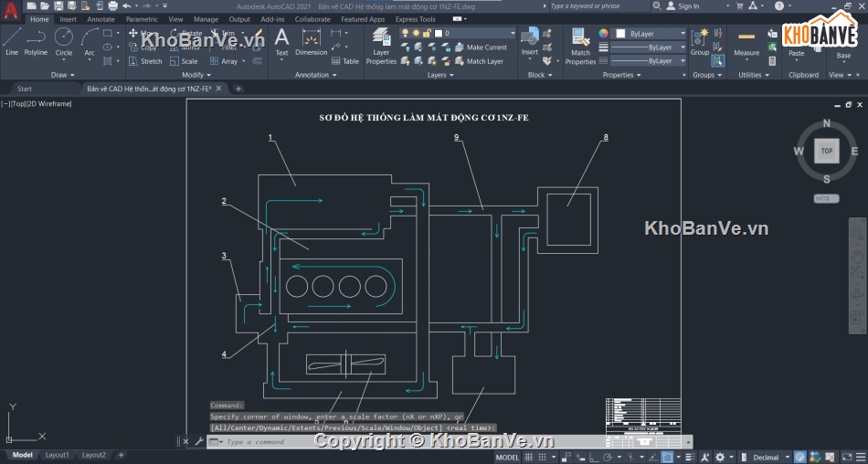Viewport: 868px width, 464px height.
Task: Switch to the Start file tab
Action: 25,89
